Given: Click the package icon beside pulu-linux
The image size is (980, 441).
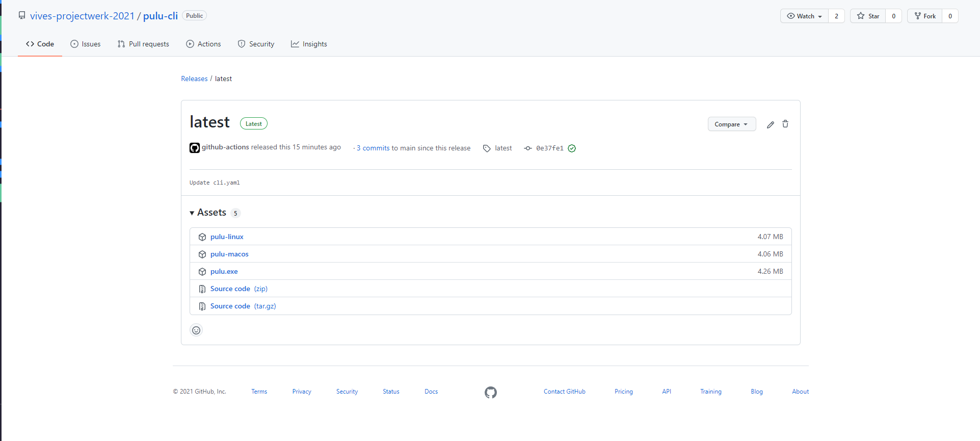Looking at the screenshot, I should (x=202, y=237).
